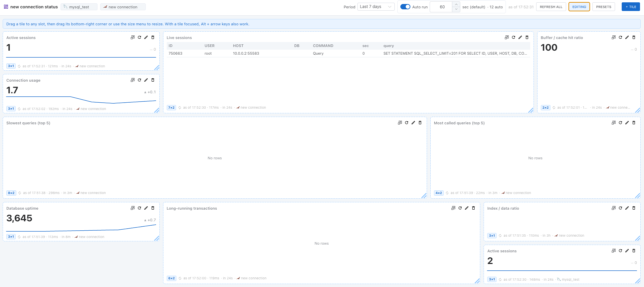Select the new connection chip in header

click(123, 7)
